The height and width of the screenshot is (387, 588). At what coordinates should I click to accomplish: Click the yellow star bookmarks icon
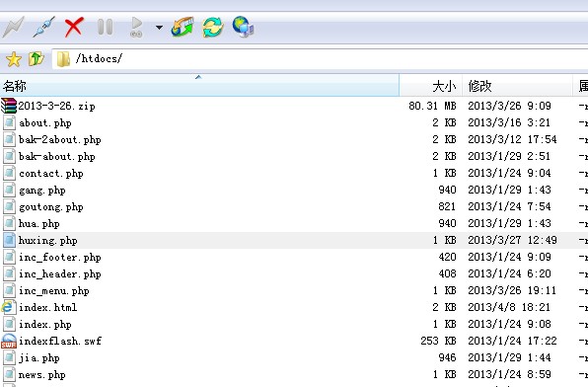tap(14, 59)
